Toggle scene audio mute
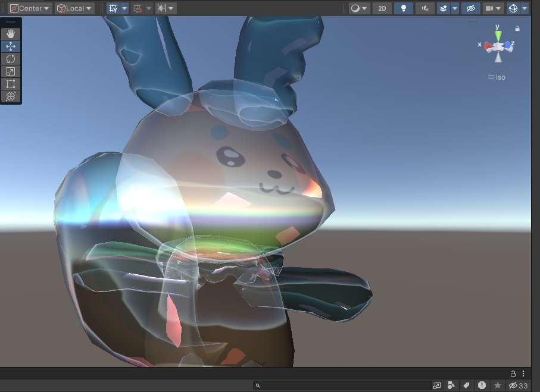540x392 pixels. pyautogui.click(x=425, y=8)
